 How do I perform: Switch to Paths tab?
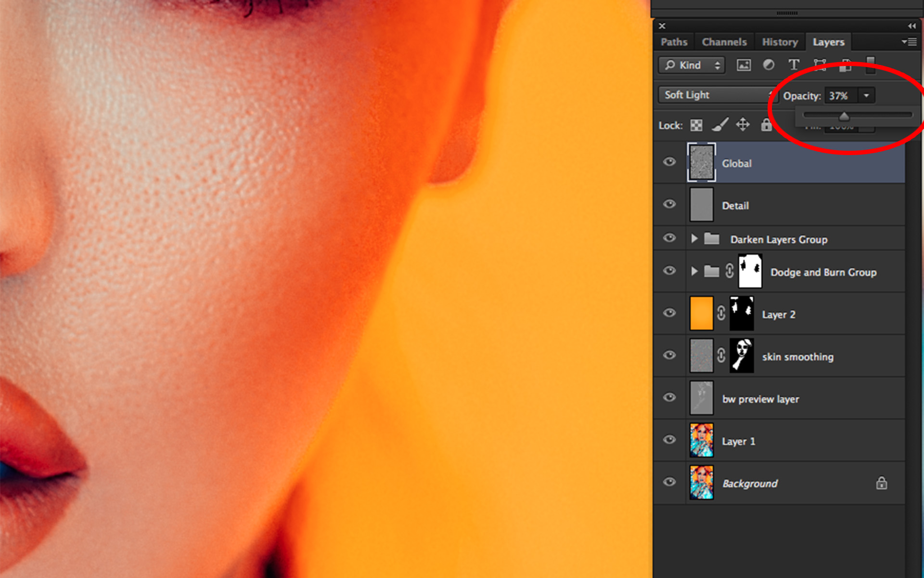pyautogui.click(x=674, y=42)
